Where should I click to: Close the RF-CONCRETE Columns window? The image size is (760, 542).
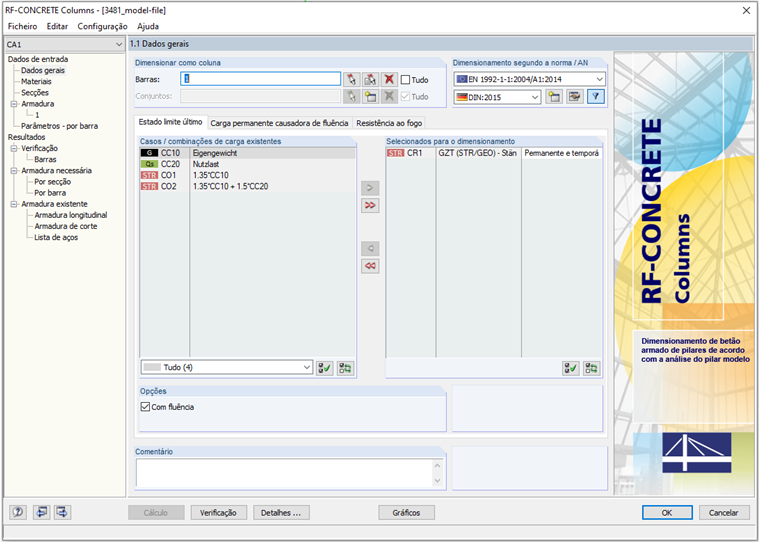(746, 10)
